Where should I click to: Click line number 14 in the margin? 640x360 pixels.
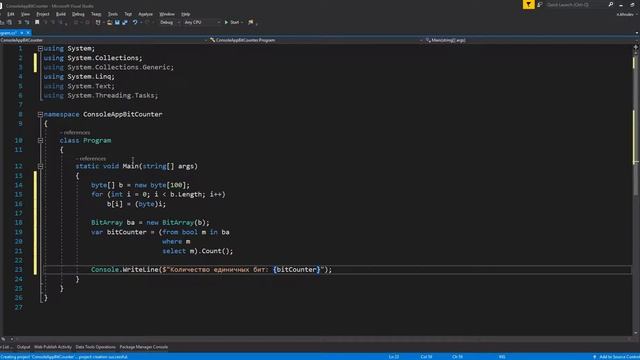click(18, 185)
